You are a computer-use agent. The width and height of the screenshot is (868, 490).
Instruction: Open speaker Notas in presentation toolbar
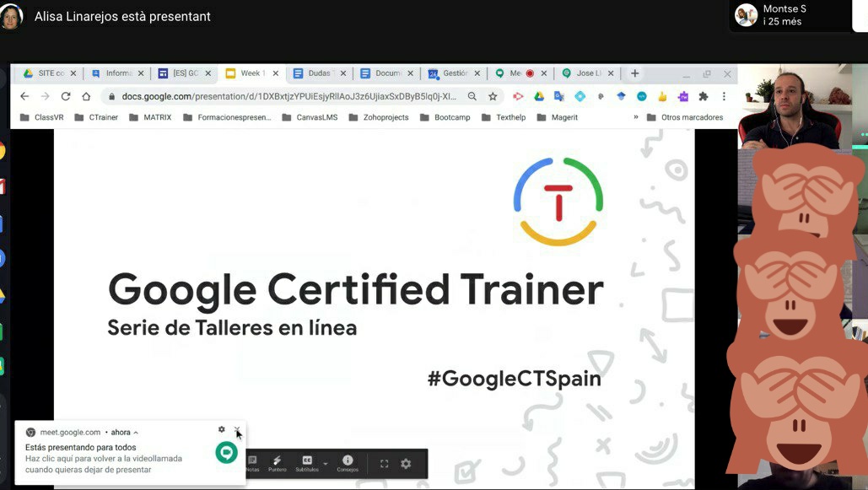coord(252,463)
